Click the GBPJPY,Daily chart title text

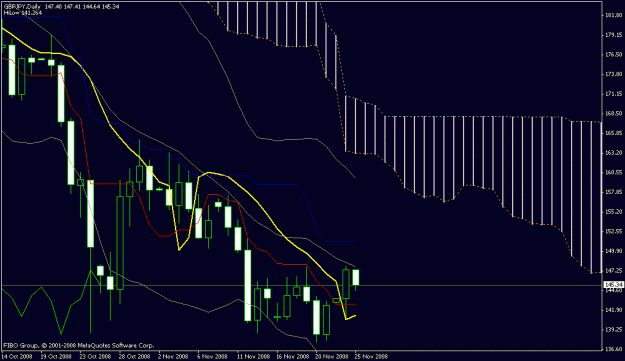[22, 7]
